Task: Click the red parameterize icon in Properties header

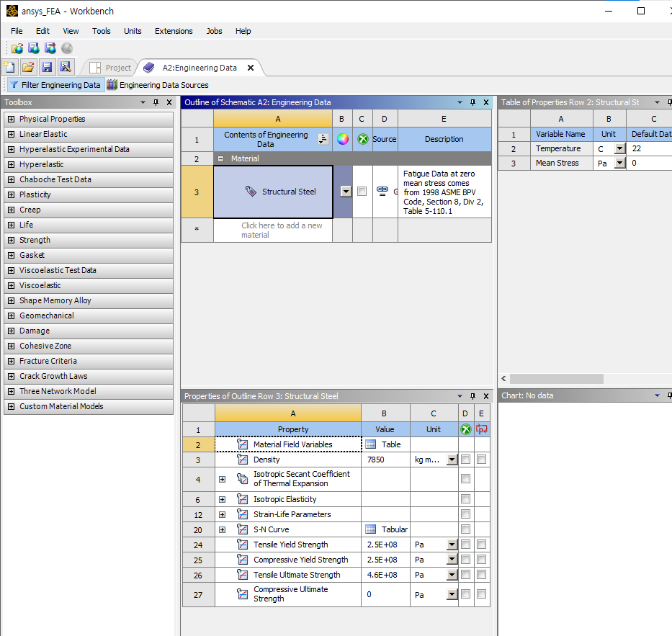Action: click(x=482, y=429)
